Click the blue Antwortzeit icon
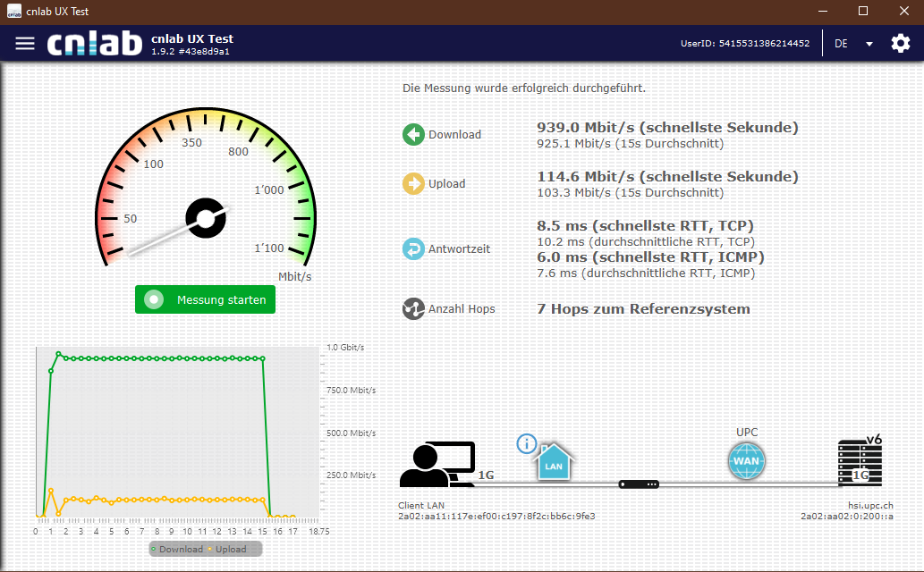This screenshot has height=572, width=924. (413, 249)
